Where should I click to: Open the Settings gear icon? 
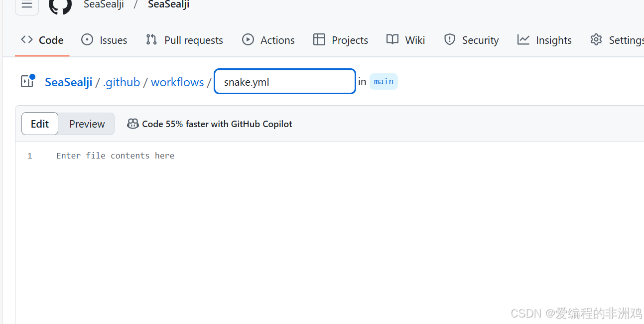coord(596,39)
